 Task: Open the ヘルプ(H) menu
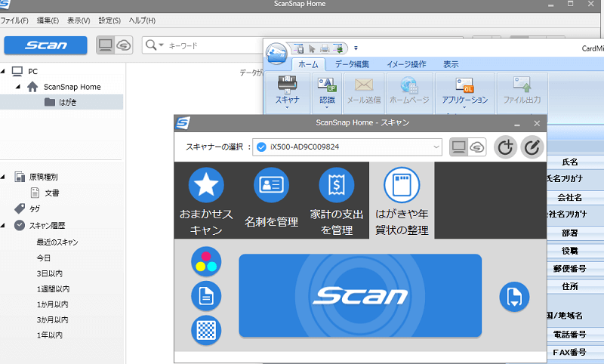coord(142,21)
